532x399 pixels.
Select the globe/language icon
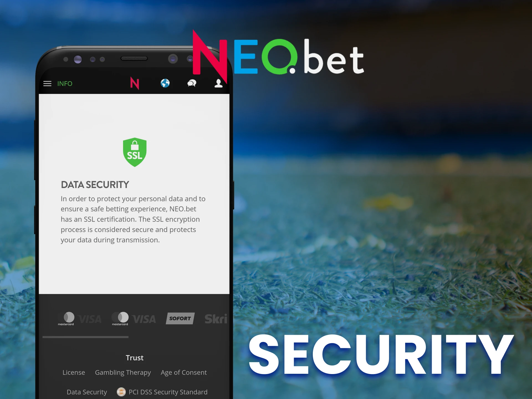pyautogui.click(x=165, y=83)
